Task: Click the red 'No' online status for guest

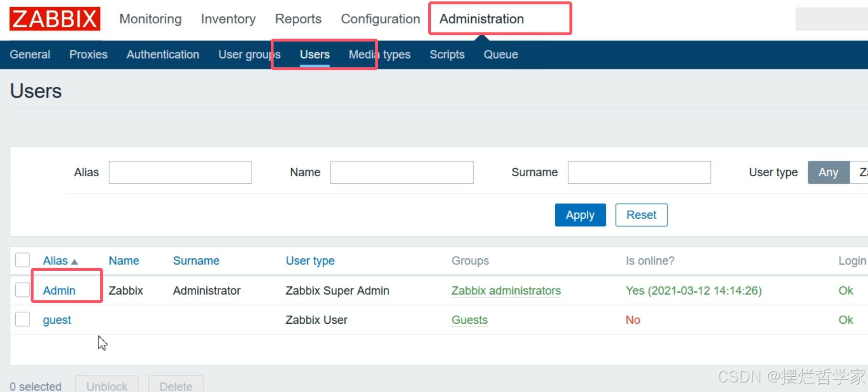Action: tap(633, 320)
